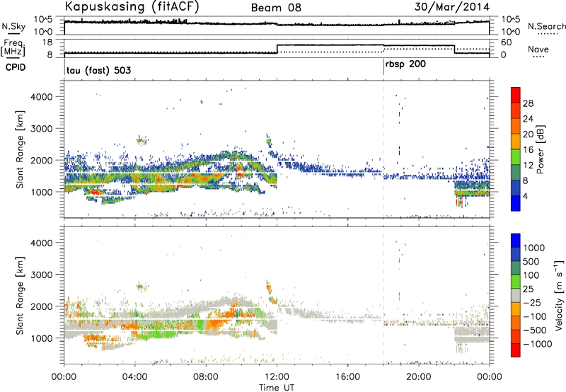Click the strong red backscatter patch near 05:00 in power panel
Viewport: 566px width, 392px height.
(x=158, y=179)
